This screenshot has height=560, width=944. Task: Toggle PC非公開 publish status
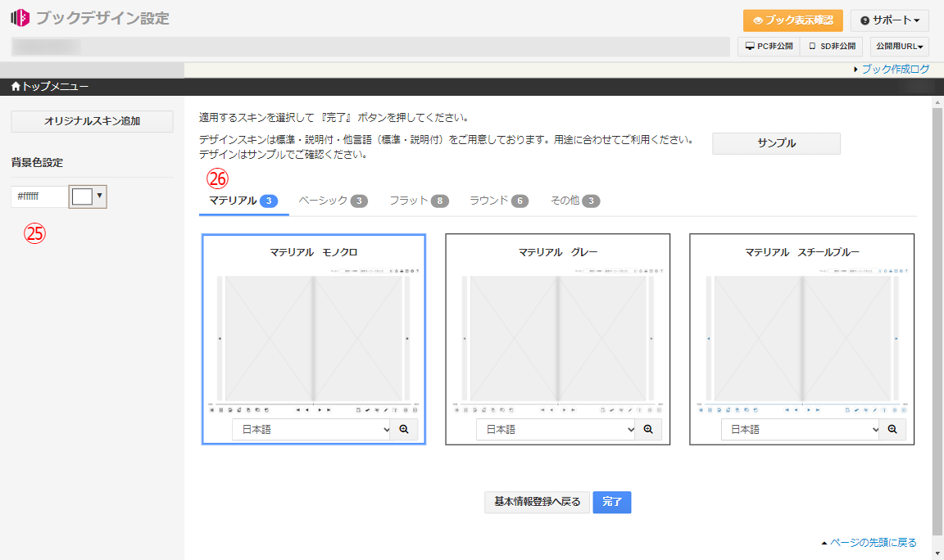point(769,47)
